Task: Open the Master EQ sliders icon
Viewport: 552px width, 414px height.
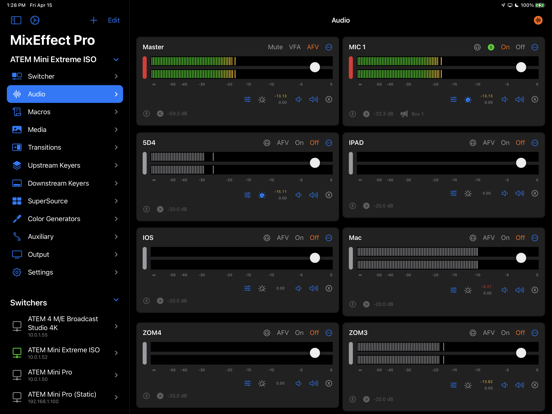Action: pyautogui.click(x=247, y=100)
